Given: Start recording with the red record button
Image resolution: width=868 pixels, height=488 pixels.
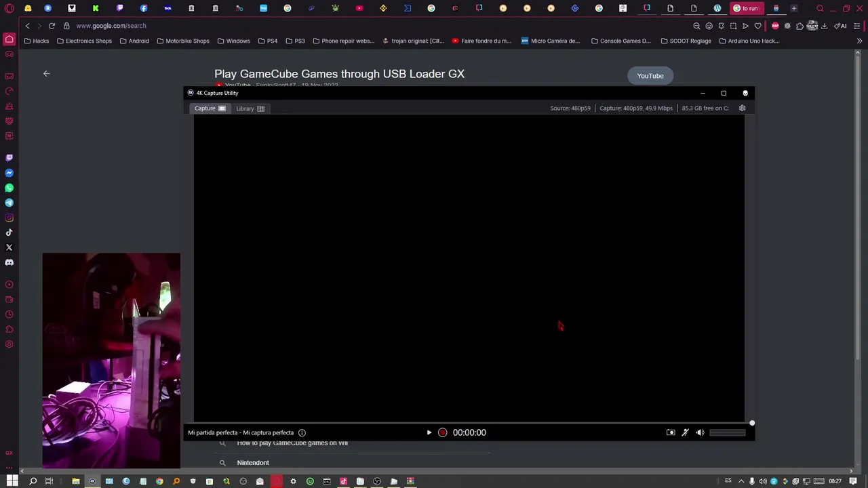Looking at the screenshot, I should 442,432.
